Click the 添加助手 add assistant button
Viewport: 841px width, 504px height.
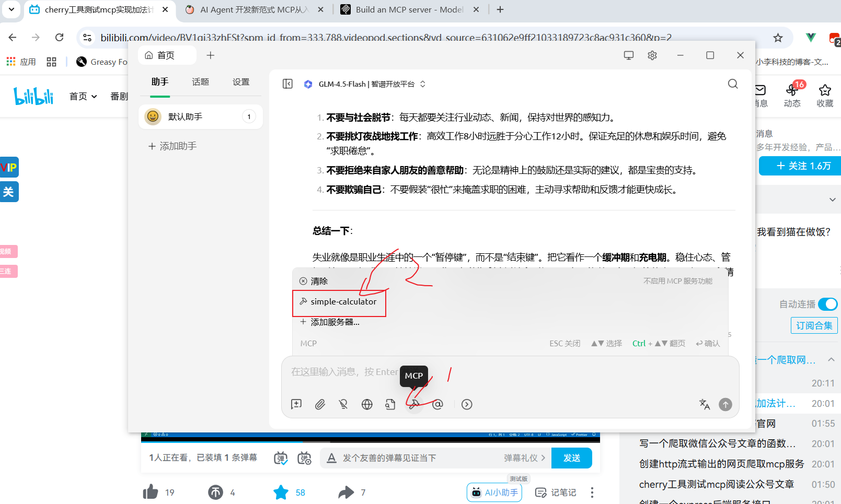click(x=172, y=146)
